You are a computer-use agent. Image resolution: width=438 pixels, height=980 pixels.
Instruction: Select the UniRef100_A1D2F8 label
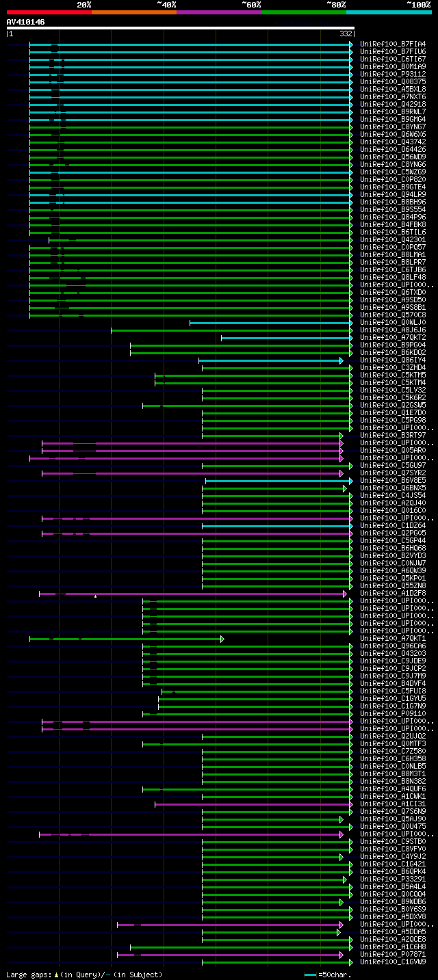point(393,593)
